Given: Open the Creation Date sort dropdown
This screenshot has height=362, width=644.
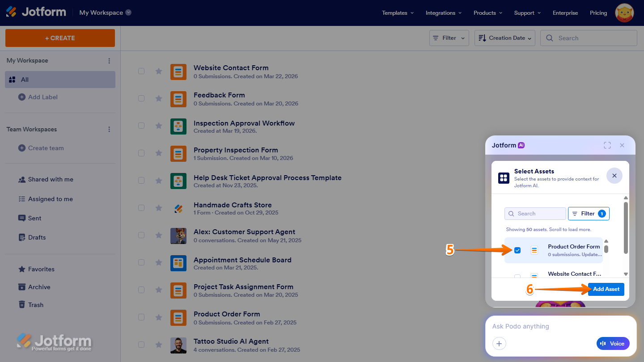Looking at the screenshot, I should click(x=504, y=38).
